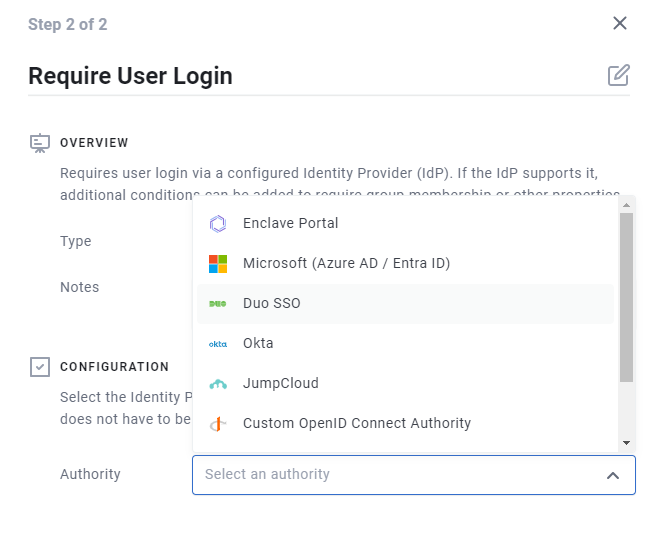Collapse the authority dropdown chevron
Screen dimensions: 665x536
(613, 475)
